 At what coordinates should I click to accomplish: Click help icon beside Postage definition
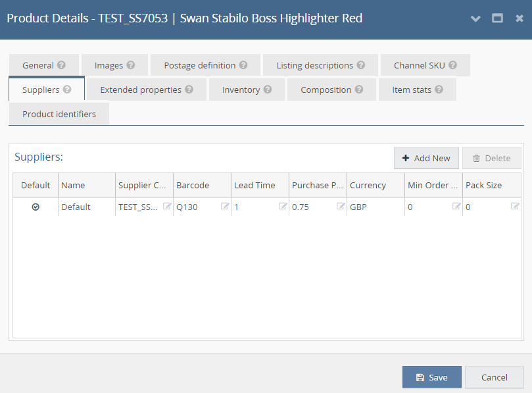click(x=243, y=65)
